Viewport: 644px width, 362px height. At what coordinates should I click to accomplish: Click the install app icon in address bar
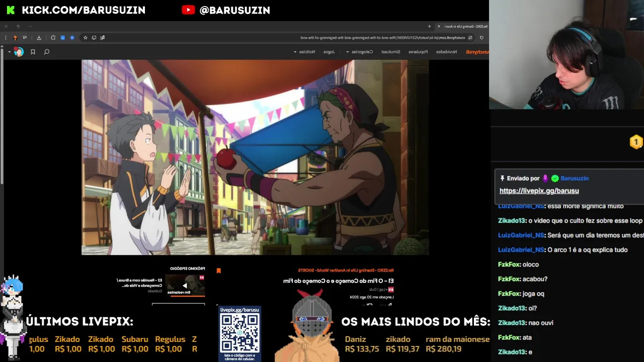pos(94,37)
